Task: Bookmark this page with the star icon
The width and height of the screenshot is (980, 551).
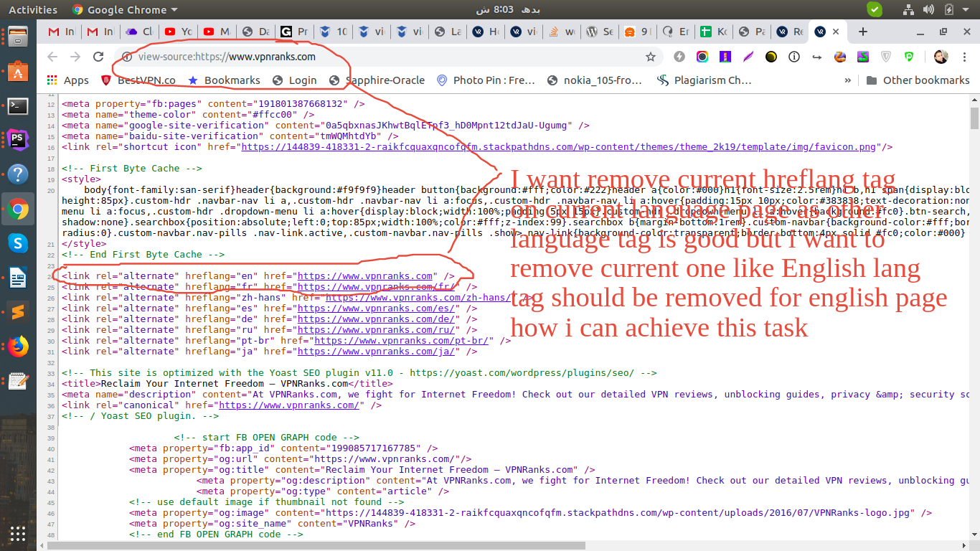Action: click(x=651, y=57)
